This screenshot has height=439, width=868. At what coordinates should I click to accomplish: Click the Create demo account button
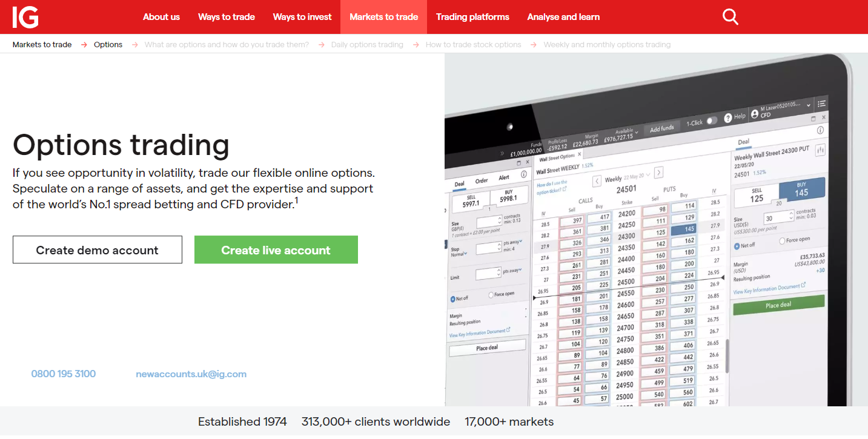(x=97, y=250)
